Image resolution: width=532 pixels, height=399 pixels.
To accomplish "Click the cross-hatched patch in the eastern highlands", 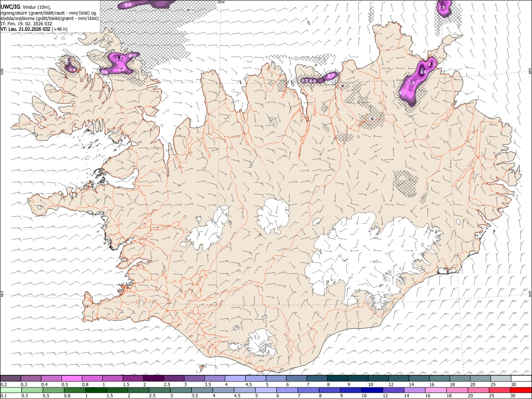I will pos(406,183).
